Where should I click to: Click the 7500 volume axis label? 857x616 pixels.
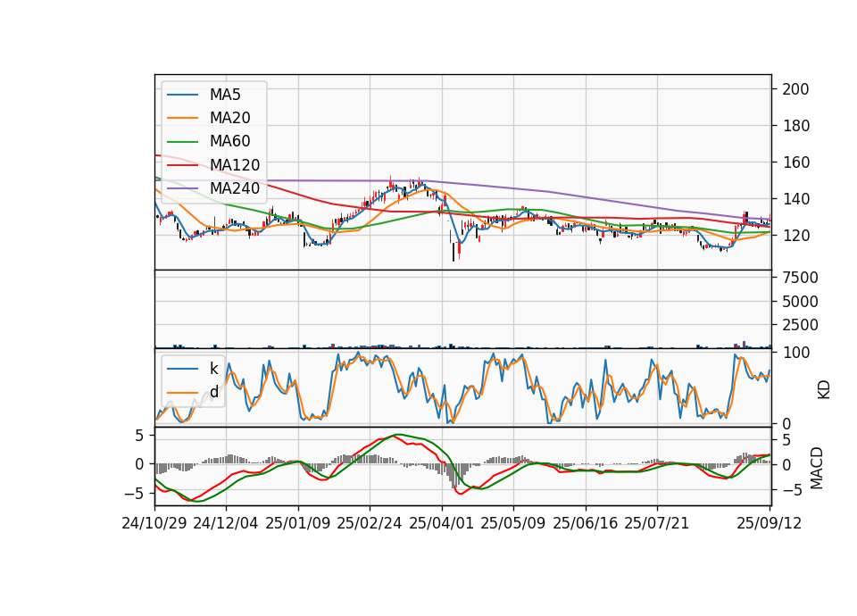tap(800, 278)
